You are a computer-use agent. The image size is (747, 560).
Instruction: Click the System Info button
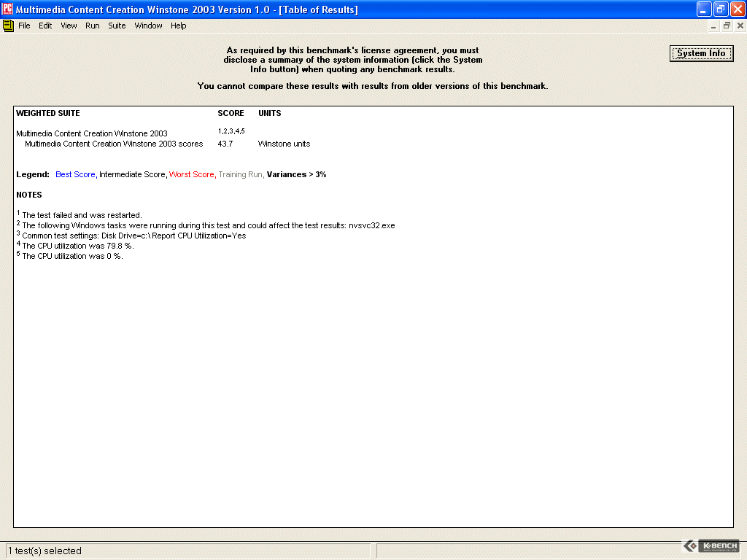click(701, 53)
